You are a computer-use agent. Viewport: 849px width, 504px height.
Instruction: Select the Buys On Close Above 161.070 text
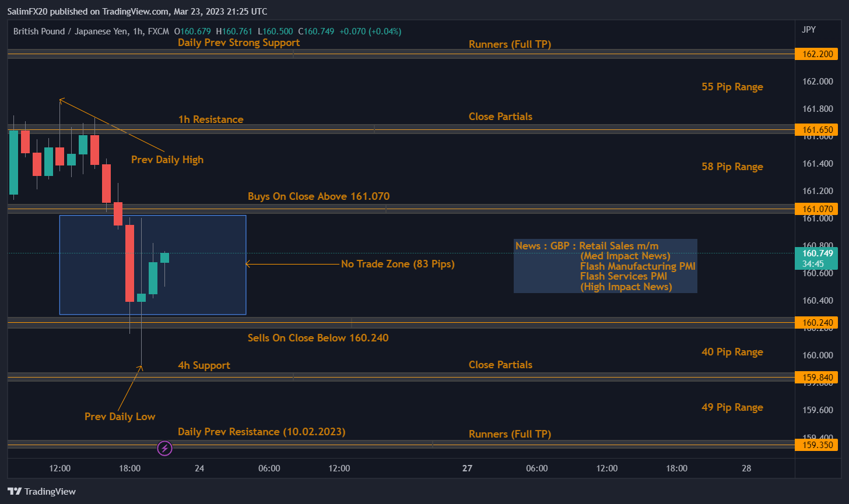click(x=318, y=196)
